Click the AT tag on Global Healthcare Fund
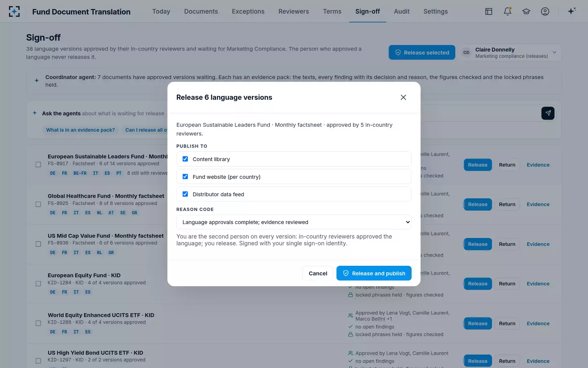 pos(111,213)
